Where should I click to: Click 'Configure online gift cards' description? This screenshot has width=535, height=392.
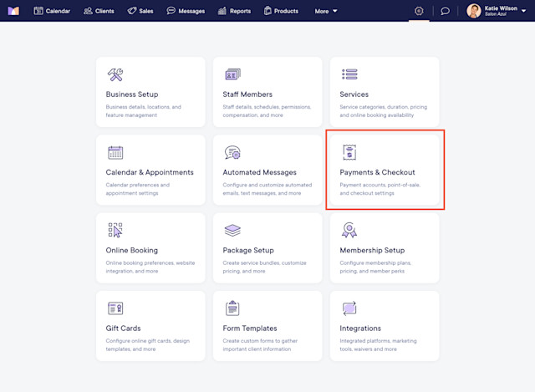(x=147, y=345)
